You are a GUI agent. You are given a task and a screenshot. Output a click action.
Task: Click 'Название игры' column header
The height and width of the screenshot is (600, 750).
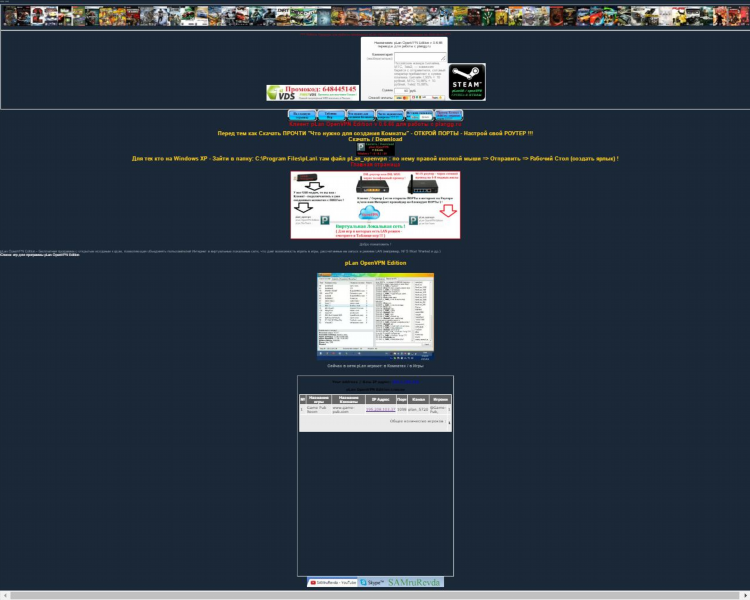[x=319, y=400]
